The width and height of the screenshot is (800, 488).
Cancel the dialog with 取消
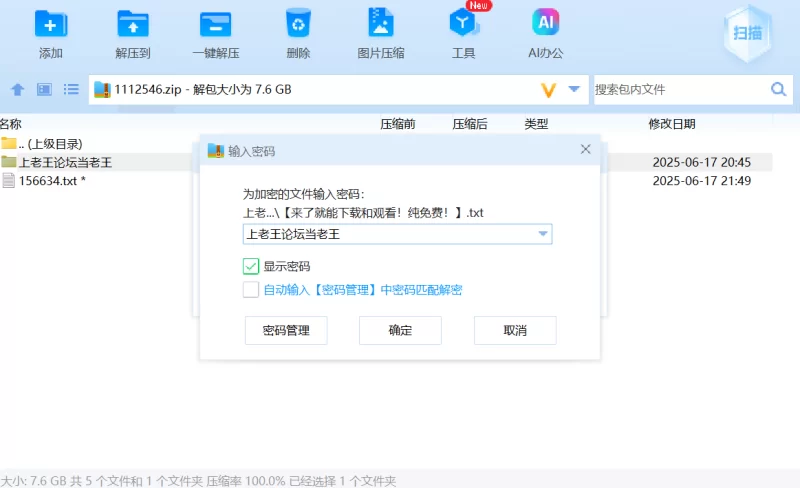[x=515, y=330]
